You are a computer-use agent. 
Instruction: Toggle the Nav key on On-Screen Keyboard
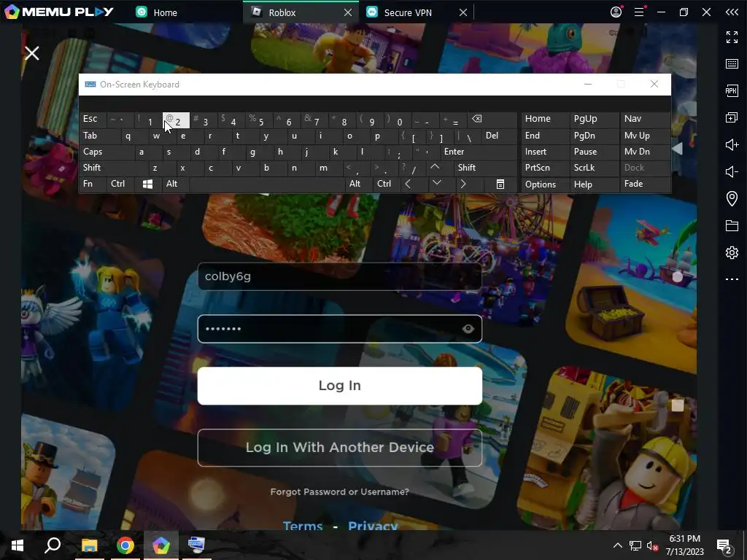tap(645, 119)
